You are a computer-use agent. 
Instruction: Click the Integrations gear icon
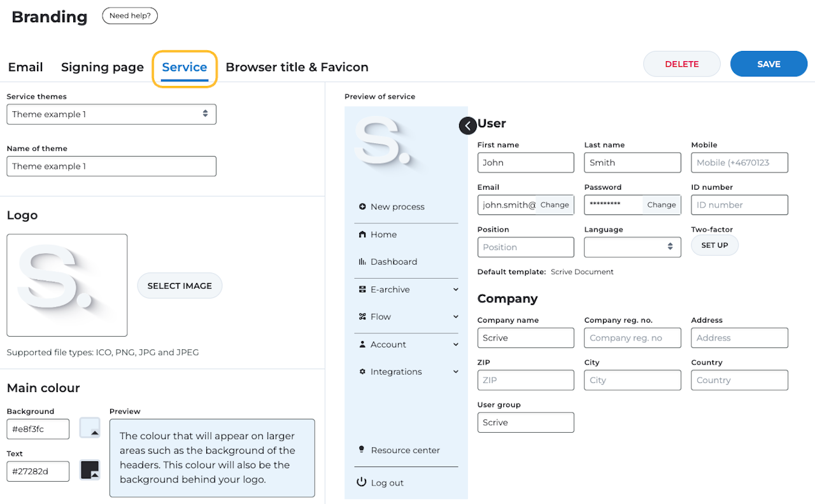pyautogui.click(x=362, y=372)
